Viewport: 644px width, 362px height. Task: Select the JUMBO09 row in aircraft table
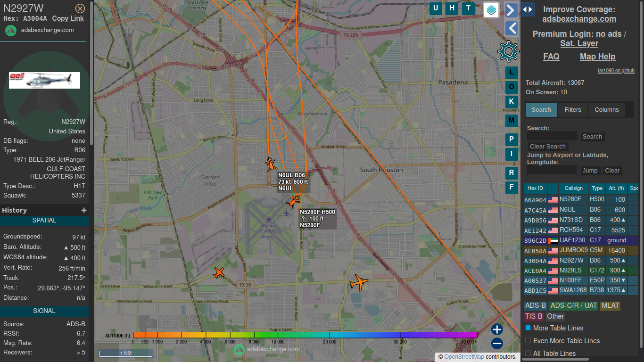(581, 250)
